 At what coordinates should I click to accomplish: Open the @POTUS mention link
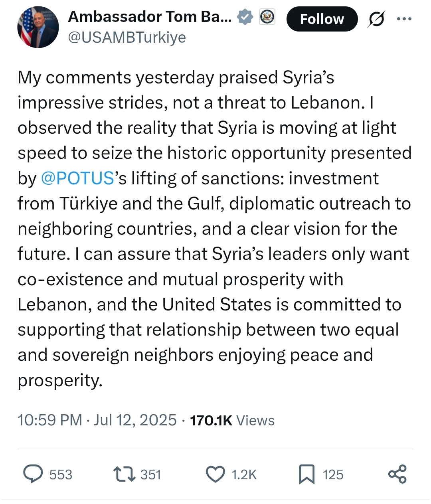click(x=78, y=178)
